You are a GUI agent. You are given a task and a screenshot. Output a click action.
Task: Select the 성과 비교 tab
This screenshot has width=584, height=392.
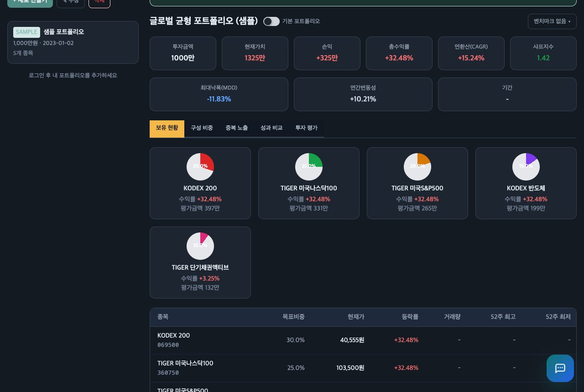(271, 128)
